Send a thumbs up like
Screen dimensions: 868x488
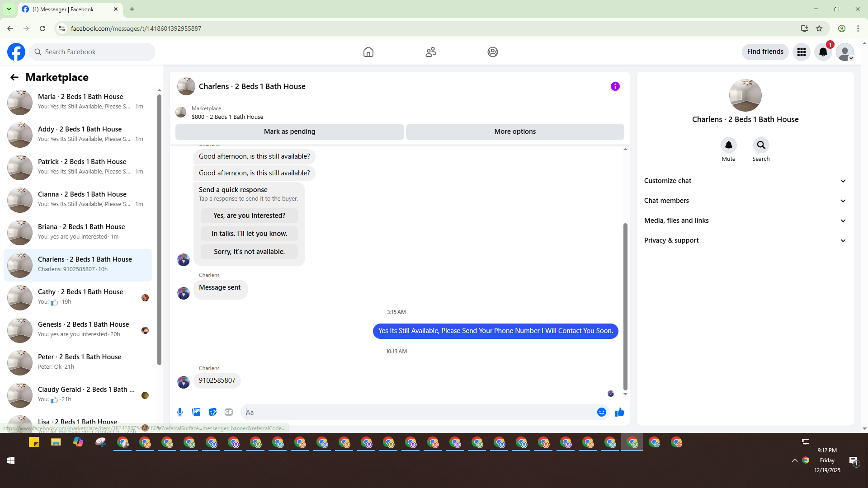point(619,412)
